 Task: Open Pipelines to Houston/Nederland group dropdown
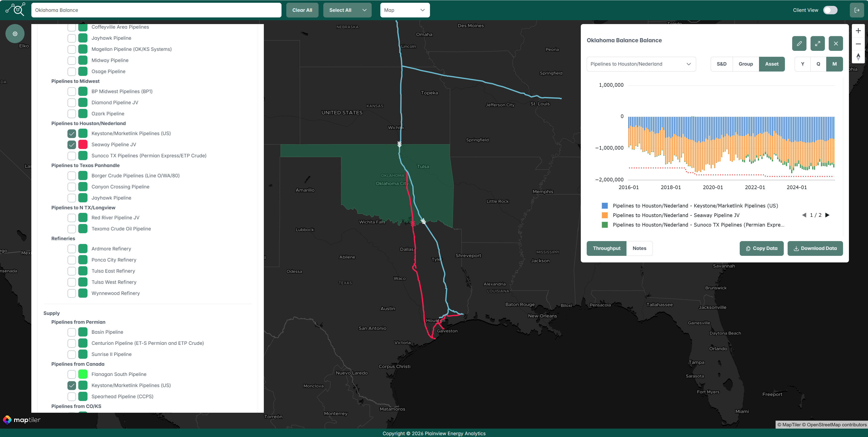tap(641, 64)
